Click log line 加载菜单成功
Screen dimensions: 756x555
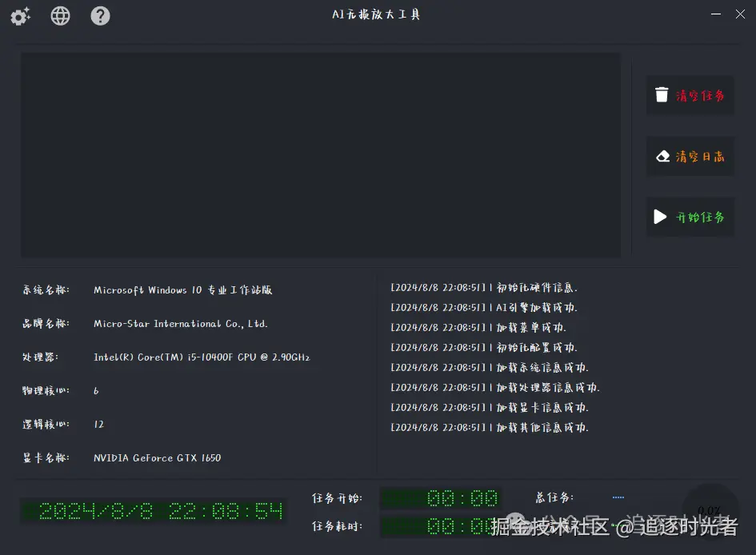point(478,328)
